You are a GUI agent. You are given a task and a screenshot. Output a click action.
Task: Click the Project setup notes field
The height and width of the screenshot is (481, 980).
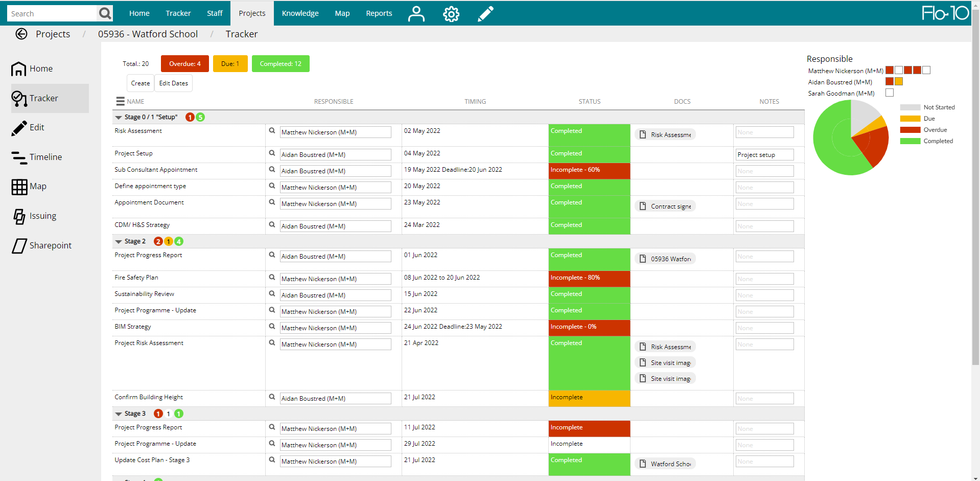(764, 154)
